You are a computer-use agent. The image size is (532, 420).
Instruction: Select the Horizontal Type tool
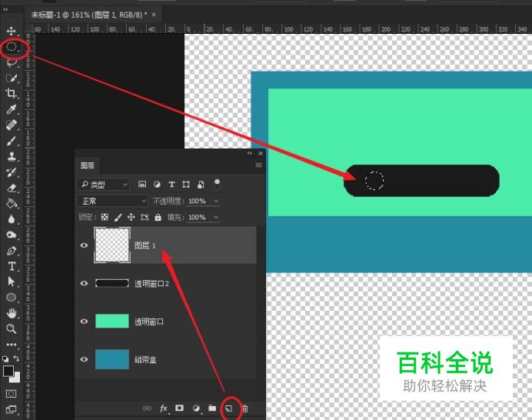[12, 266]
